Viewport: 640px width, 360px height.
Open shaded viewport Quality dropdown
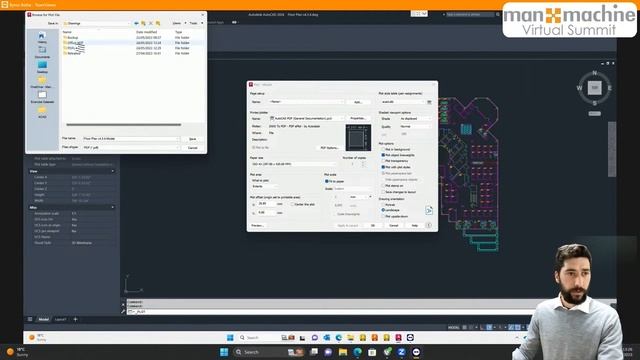(415, 127)
